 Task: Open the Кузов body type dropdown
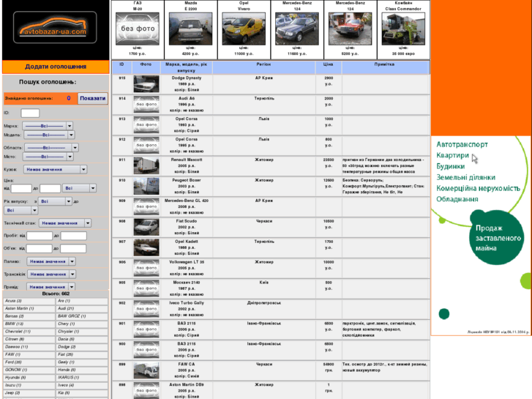[x=50, y=168]
